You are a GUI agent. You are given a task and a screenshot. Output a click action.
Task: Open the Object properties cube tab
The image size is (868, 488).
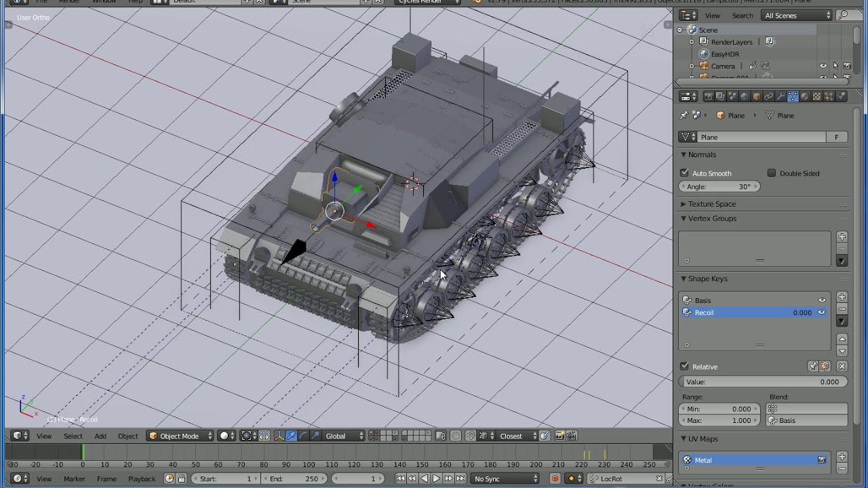[x=757, y=96]
